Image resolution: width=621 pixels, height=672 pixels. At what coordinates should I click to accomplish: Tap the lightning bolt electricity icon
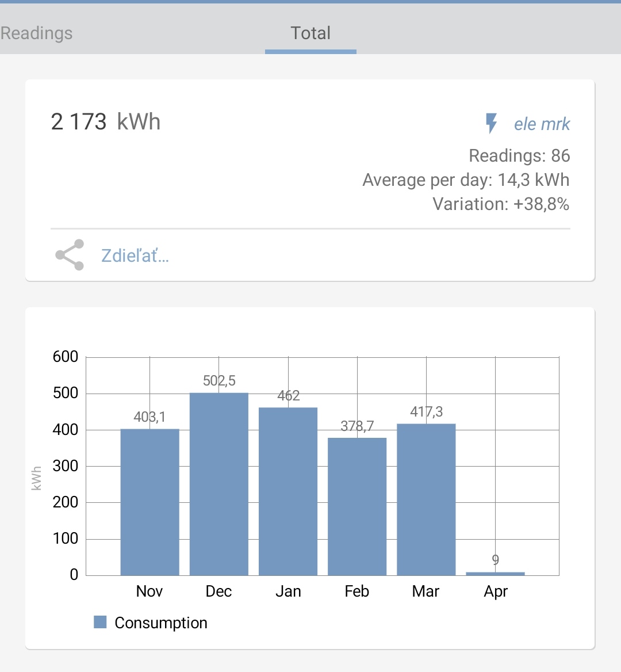(x=491, y=124)
